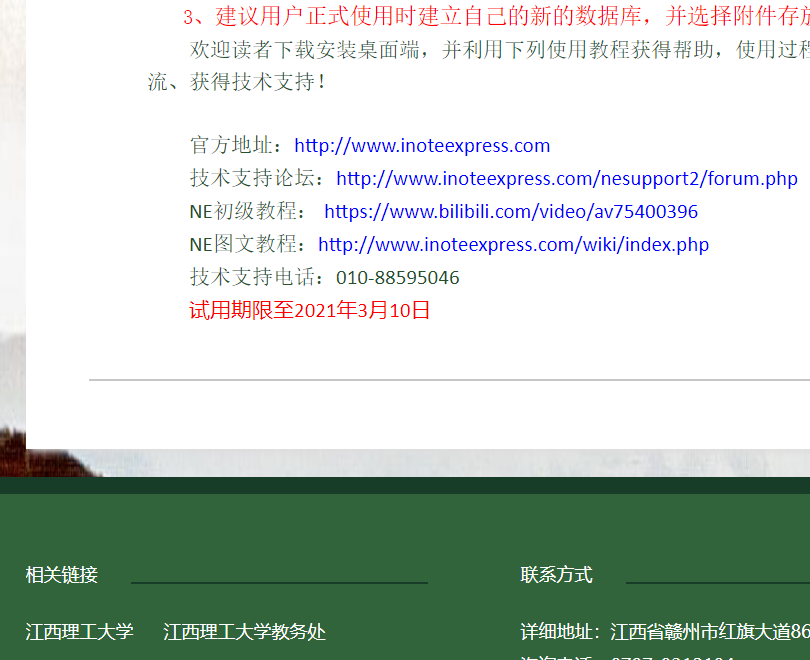Image resolution: width=810 pixels, height=660 pixels.
Task: Click the label 官方地址
Action: click(236, 145)
